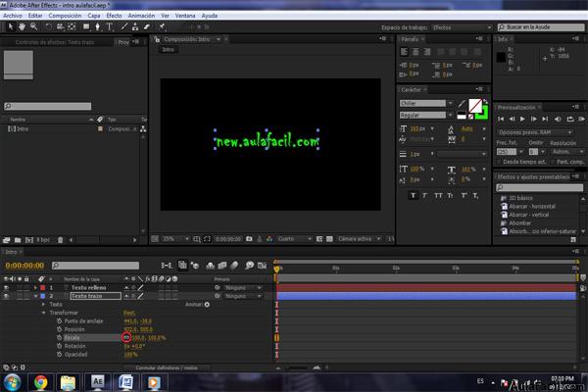Image resolution: width=588 pixels, height=392 pixels.
Task: Click the Escala constrain proportions link icon
Action: click(x=126, y=337)
